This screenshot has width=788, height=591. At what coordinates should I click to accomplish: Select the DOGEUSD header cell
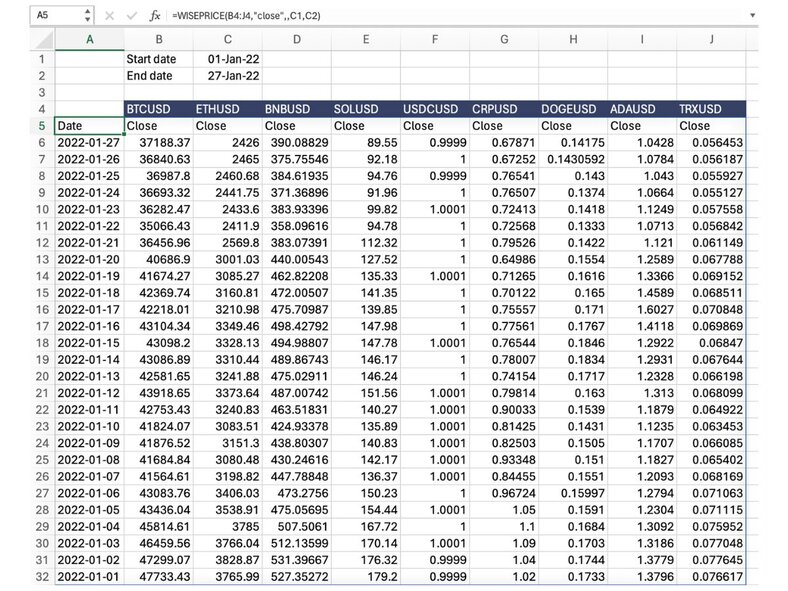pos(571,108)
